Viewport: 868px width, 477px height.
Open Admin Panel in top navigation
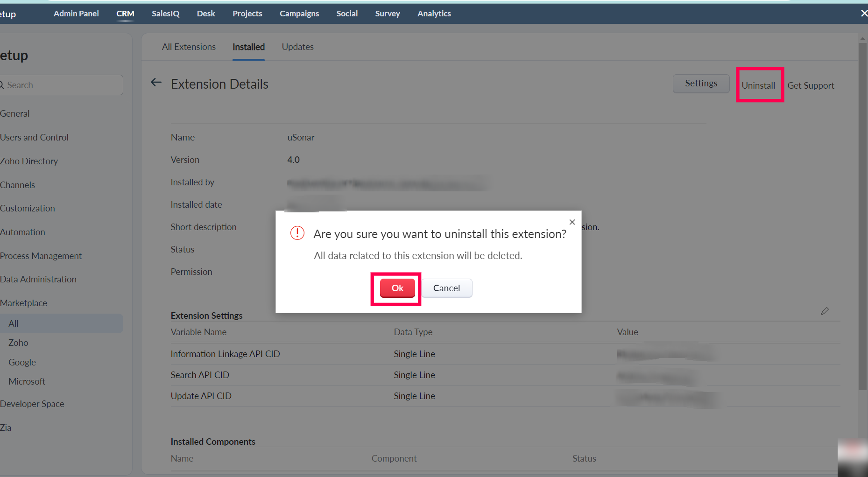[x=76, y=14]
